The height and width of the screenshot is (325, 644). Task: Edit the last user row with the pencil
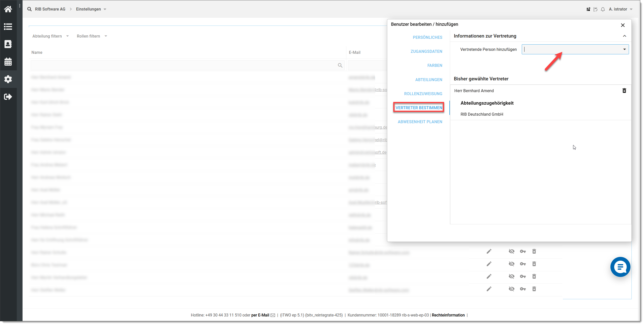pos(489,289)
